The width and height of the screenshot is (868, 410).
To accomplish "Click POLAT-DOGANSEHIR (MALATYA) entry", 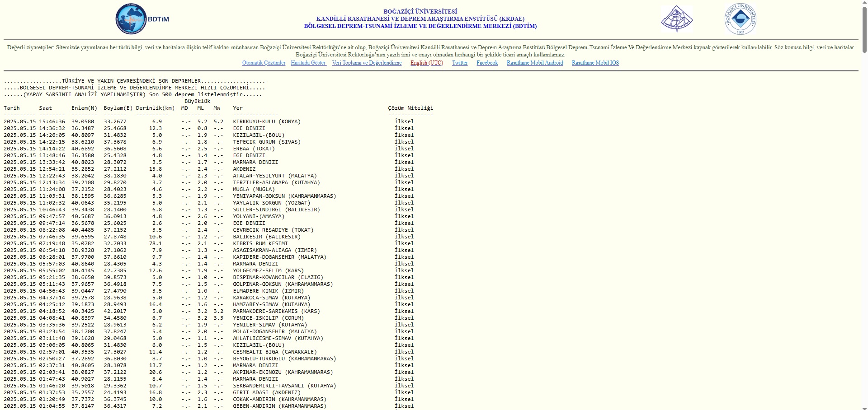I will 275,331.
